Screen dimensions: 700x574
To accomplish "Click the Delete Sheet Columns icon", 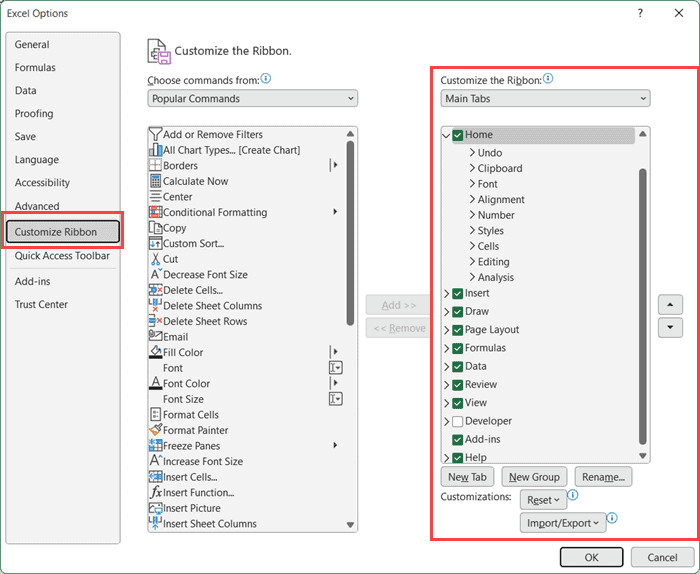I will pyautogui.click(x=155, y=305).
